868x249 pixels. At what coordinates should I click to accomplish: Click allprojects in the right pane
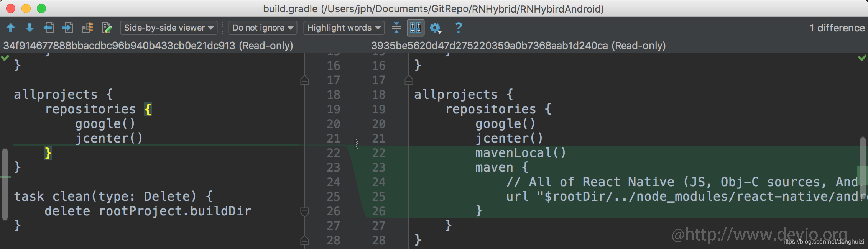coord(456,95)
